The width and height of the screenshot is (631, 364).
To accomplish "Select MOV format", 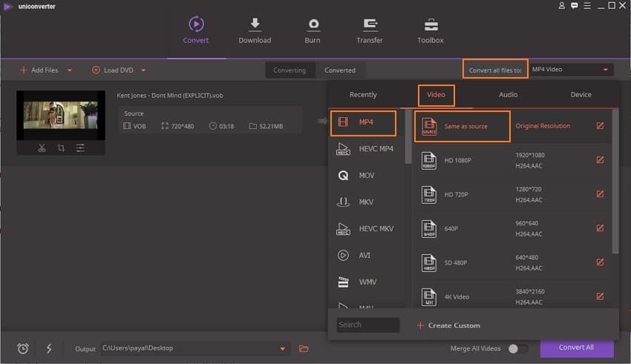I will (365, 176).
